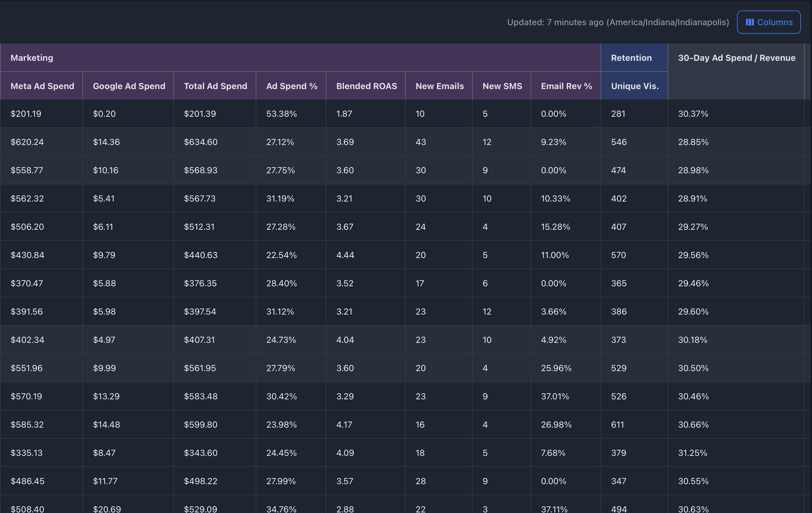Click the Unique Vis. column header
812x513 pixels.
click(x=635, y=86)
